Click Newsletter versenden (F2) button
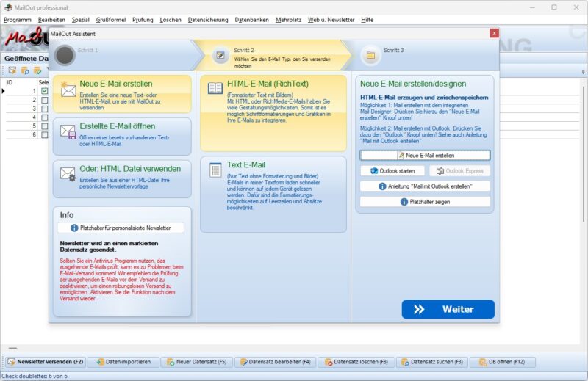The height and width of the screenshot is (381, 588). click(46, 362)
